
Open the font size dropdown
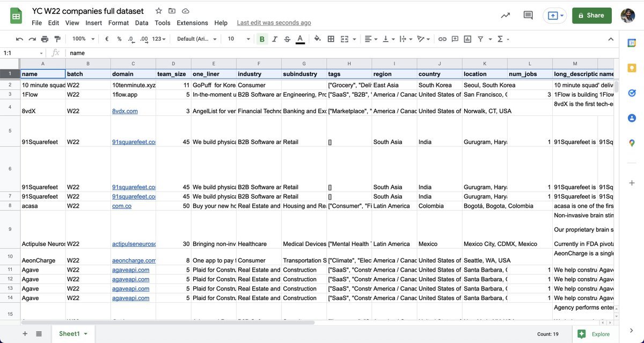tap(239, 39)
